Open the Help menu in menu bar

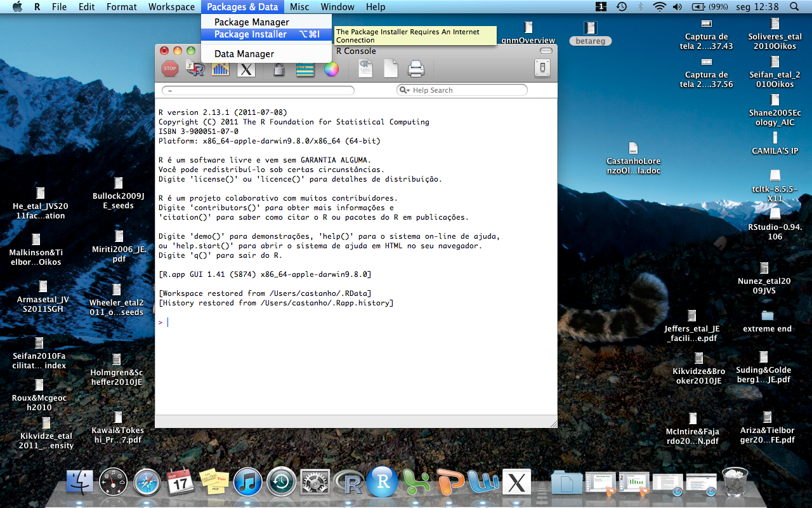coord(376,7)
